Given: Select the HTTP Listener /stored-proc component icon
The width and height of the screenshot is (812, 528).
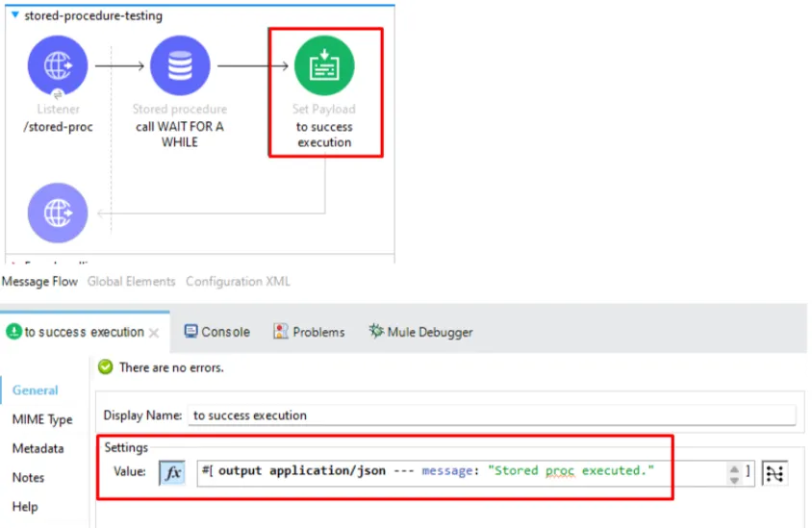Looking at the screenshot, I should 58,65.
